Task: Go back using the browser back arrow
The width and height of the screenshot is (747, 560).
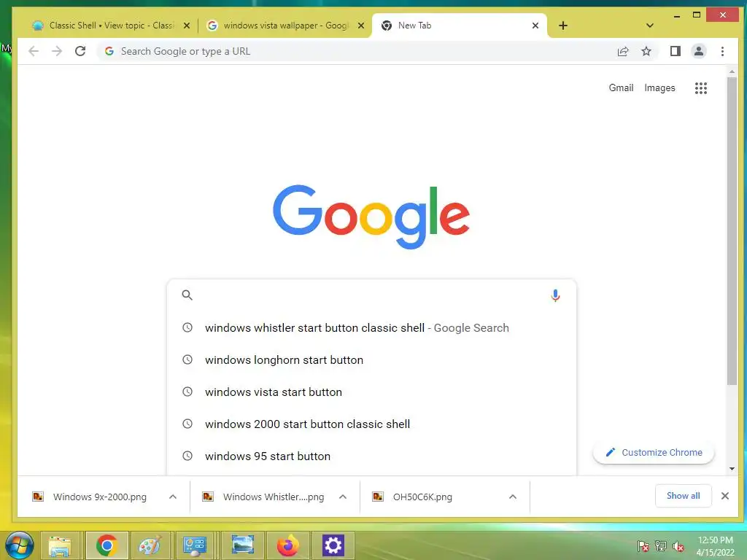Action: click(34, 51)
